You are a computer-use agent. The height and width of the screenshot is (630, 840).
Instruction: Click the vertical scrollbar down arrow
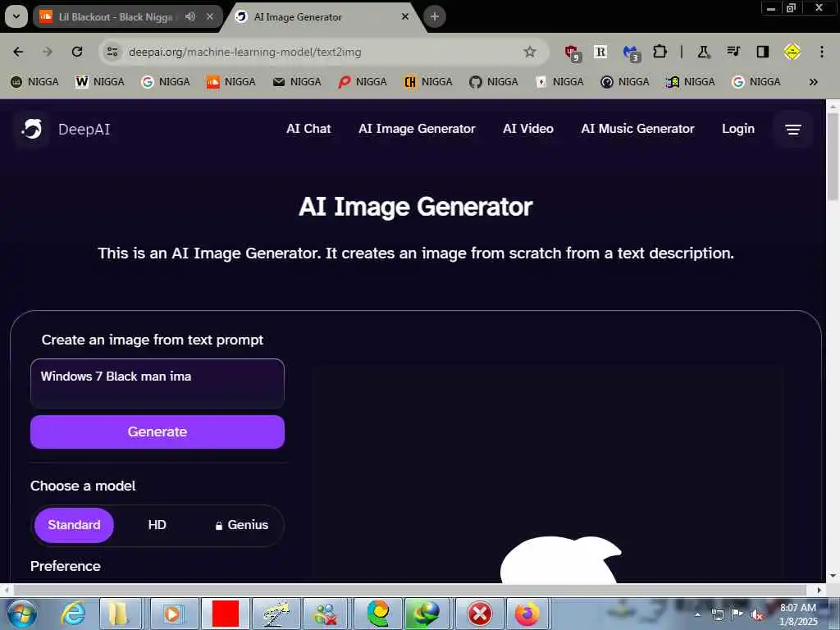(x=833, y=577)
